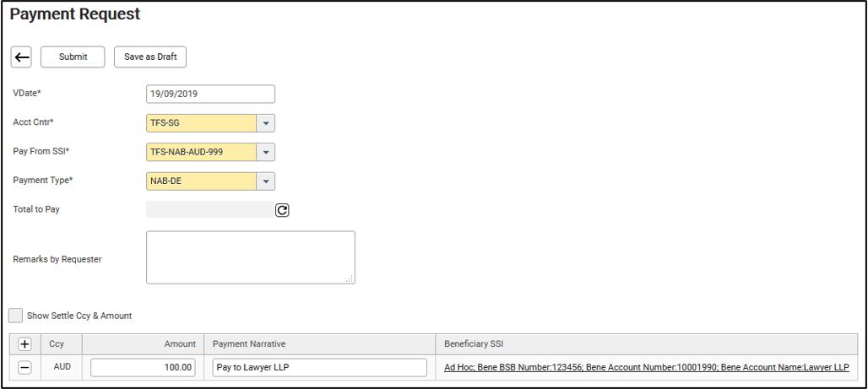Submit the payment request
868x389 pixels.
click(73, 57)
